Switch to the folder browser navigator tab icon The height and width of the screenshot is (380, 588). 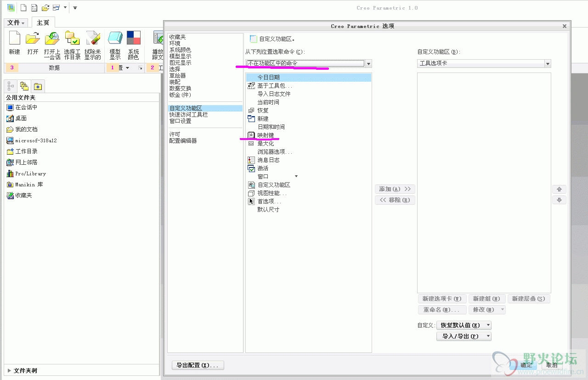tap(24, 86)
